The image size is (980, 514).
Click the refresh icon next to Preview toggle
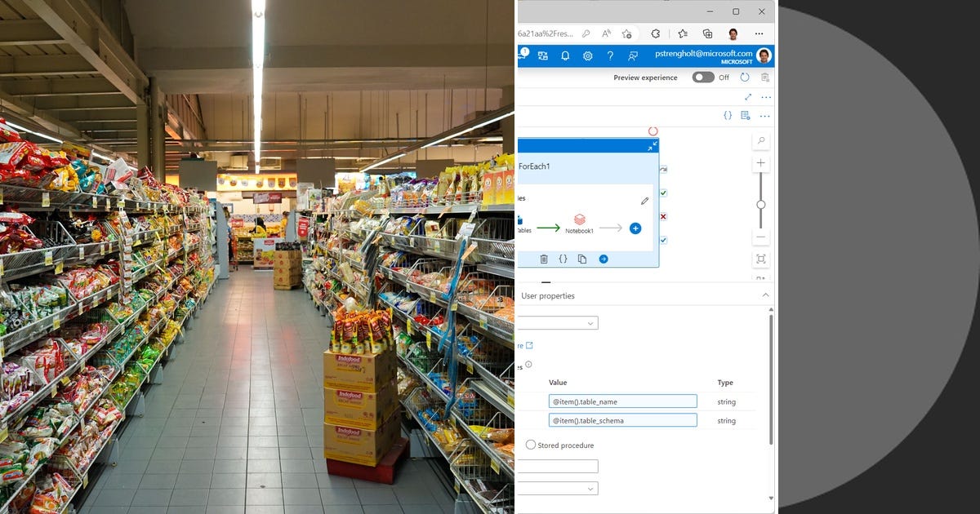pyautogui.click(x=745, y=77)
